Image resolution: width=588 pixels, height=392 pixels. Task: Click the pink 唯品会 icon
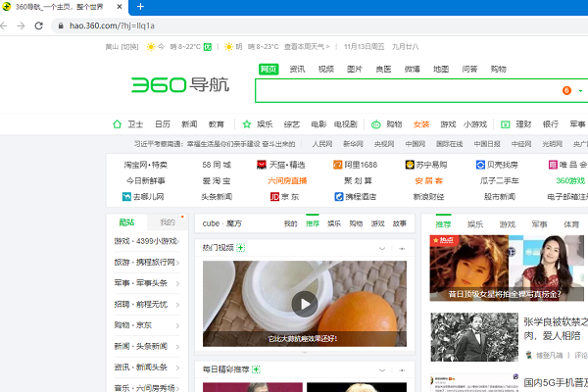(x=553, y=165)
